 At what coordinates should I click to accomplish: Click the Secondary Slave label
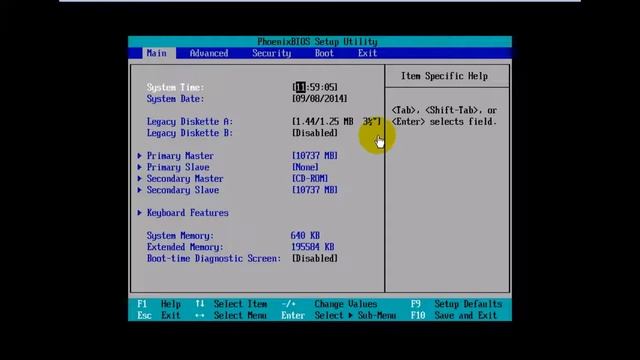183,190
